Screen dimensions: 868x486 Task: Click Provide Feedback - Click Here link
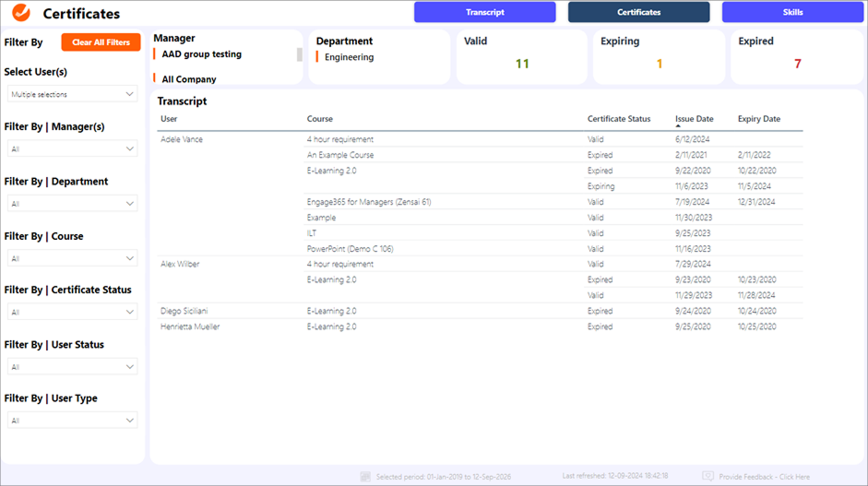pyautogui.click(x=764, y=477)
